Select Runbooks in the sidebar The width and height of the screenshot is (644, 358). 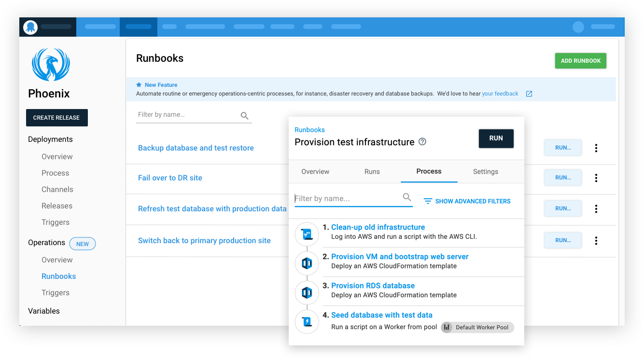tap(59, 276)
